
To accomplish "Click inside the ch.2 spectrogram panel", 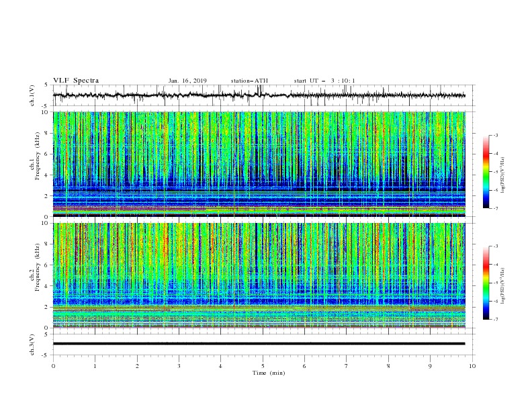I will pyautogui.click(x=259, y=275).
